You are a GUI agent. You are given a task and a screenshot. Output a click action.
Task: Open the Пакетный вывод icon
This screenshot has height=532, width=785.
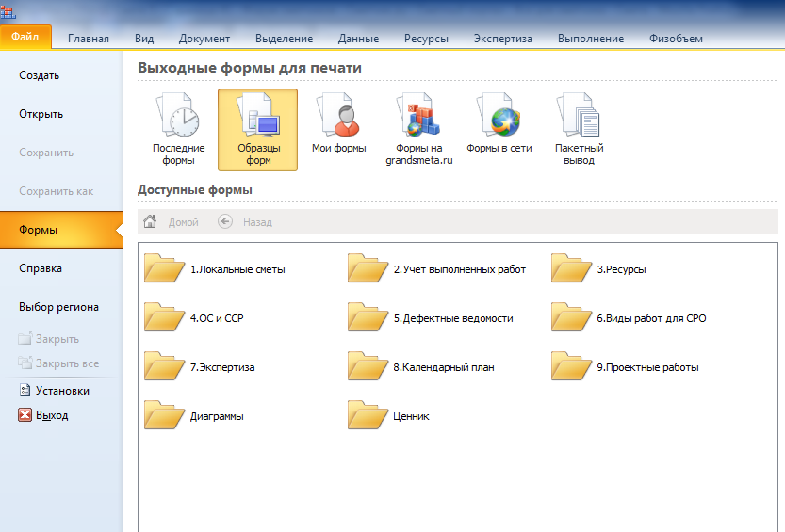pos(579,130)
